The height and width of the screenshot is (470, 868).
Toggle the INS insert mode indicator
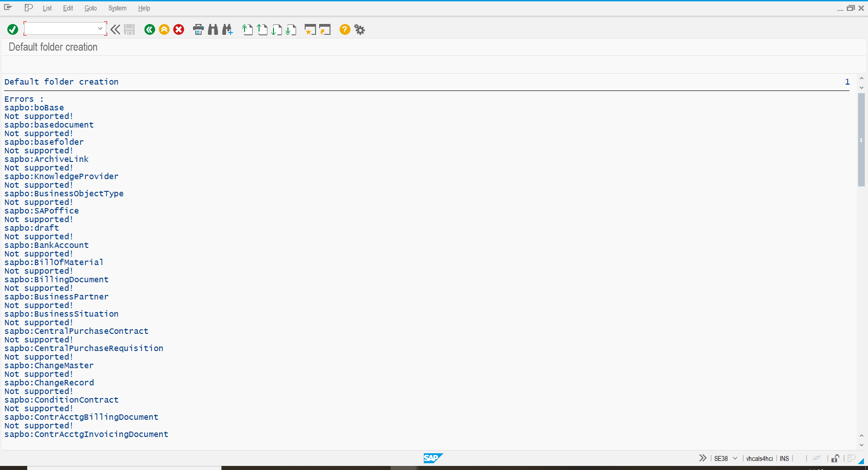784,458
